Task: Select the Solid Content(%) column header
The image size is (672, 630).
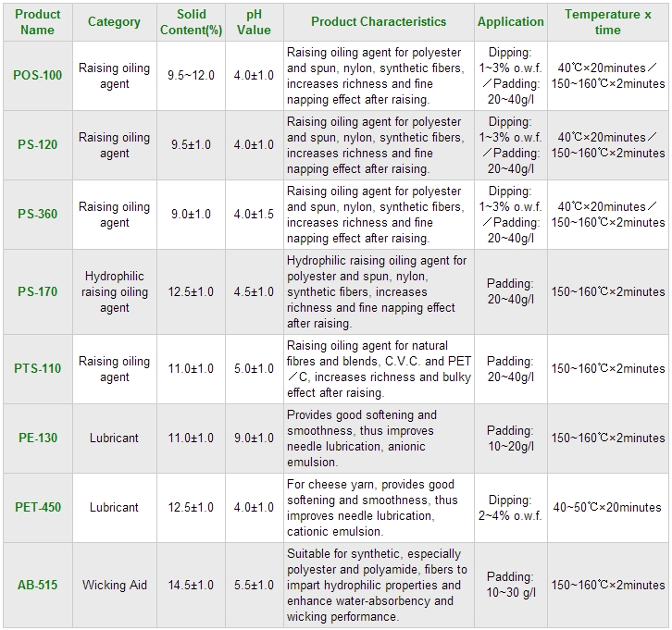Action: (192, 21)
